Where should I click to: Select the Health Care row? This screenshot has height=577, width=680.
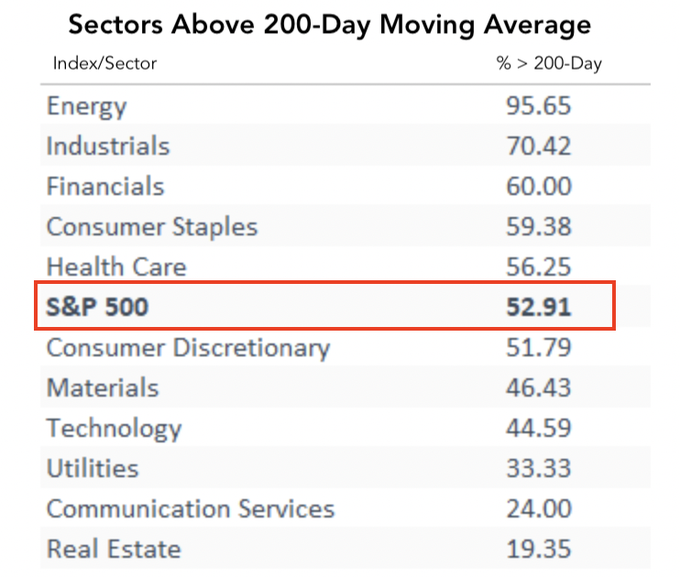pos(116,267)
